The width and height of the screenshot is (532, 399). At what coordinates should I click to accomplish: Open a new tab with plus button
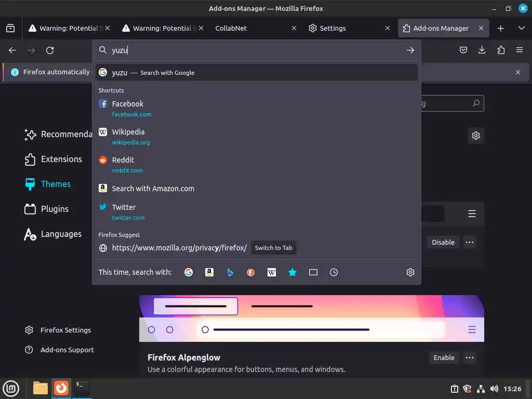pos(500,28)
